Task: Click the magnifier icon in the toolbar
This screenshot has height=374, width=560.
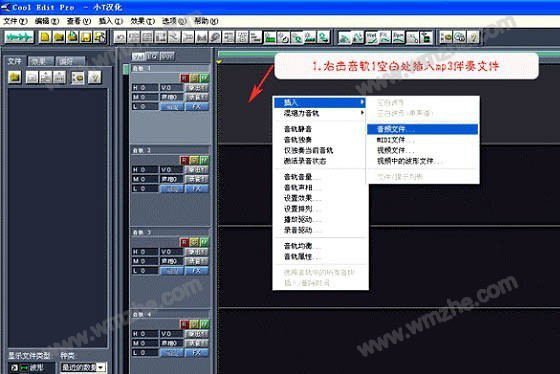Action: [x=215, y=37]
